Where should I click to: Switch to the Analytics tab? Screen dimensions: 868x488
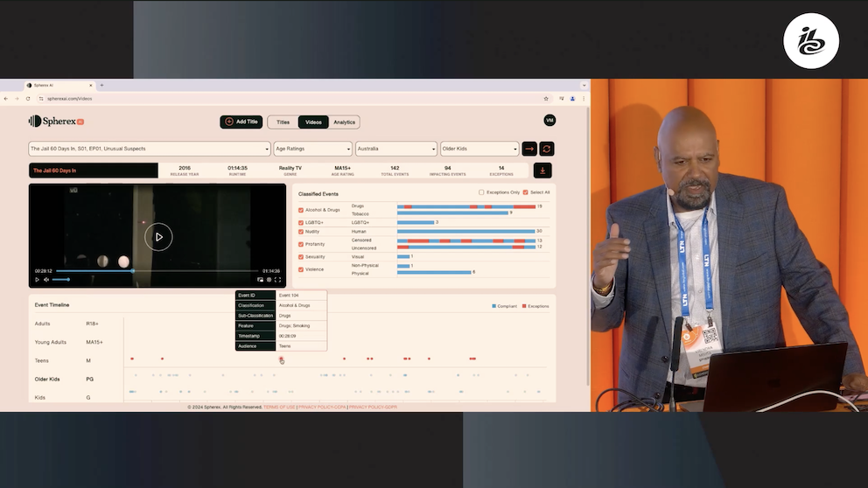(344, 122)
